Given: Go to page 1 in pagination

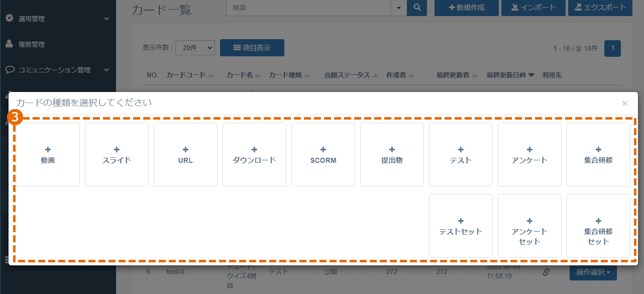Looking at the screenshot, I should tap(612, 48).
